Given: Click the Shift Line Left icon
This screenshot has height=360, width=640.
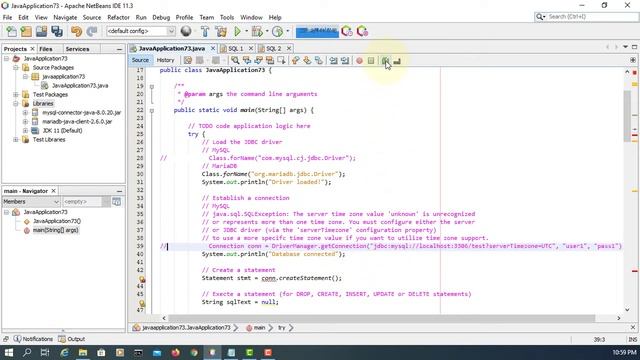Looking at the screenshot, I should tap(333, 60).
